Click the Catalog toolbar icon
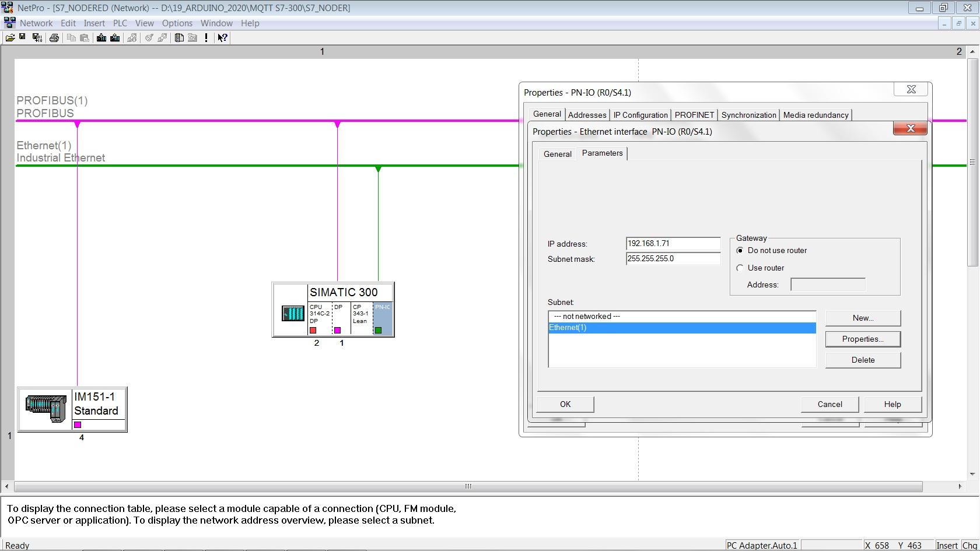 (x=179, y=38)
